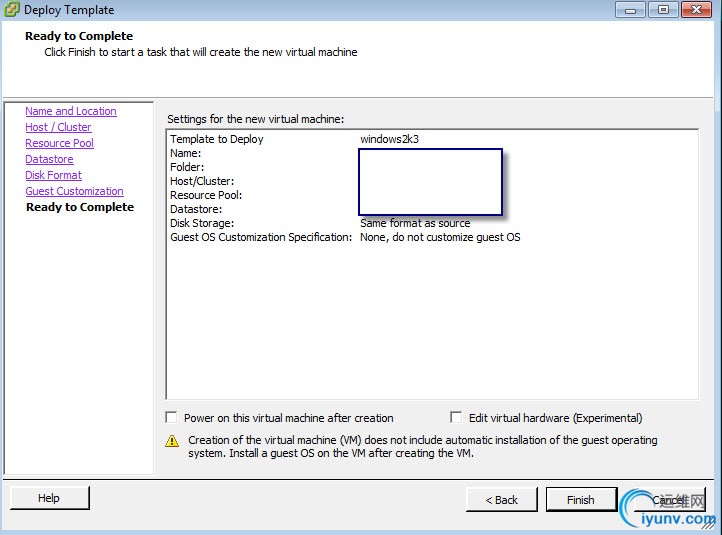Select 'None, do not customize guest OS' text
The height and width of the screenshot is (535, 722).
(440, 237)
